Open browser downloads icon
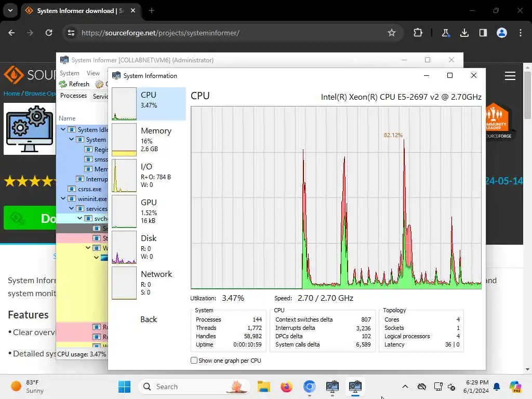 tap(464, 33)
